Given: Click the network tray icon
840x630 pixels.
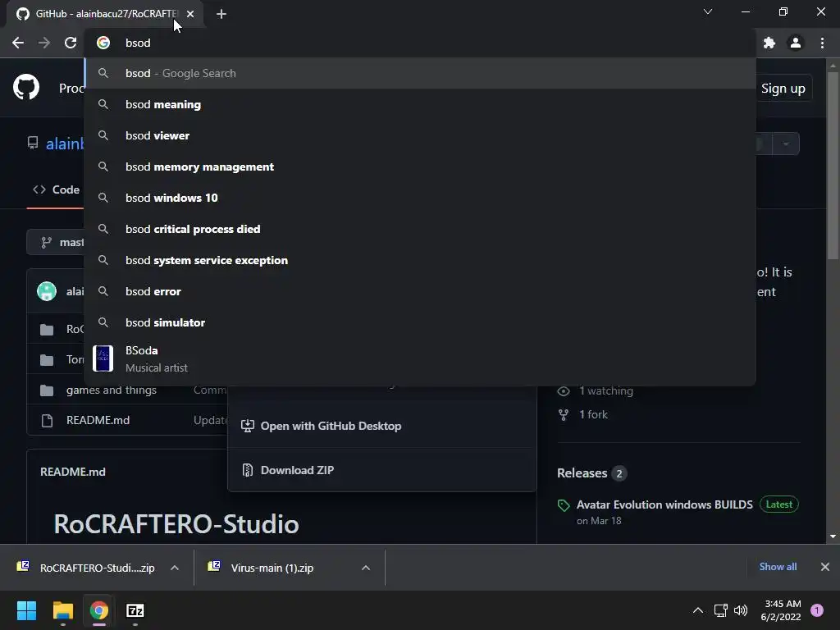Looking at the screenshot, I should click(x=720, y=610).
